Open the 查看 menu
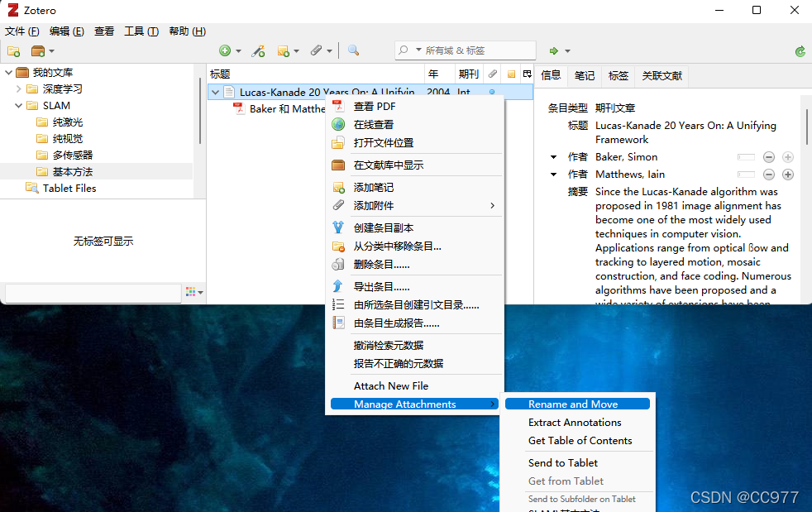Viewport: 812px width, 512px height. 104,31
